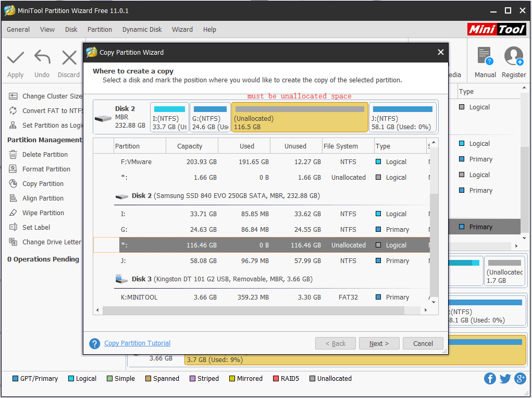Click Disk 2 drive icon in disk map

pyautogui.click(x=103, y=118)
